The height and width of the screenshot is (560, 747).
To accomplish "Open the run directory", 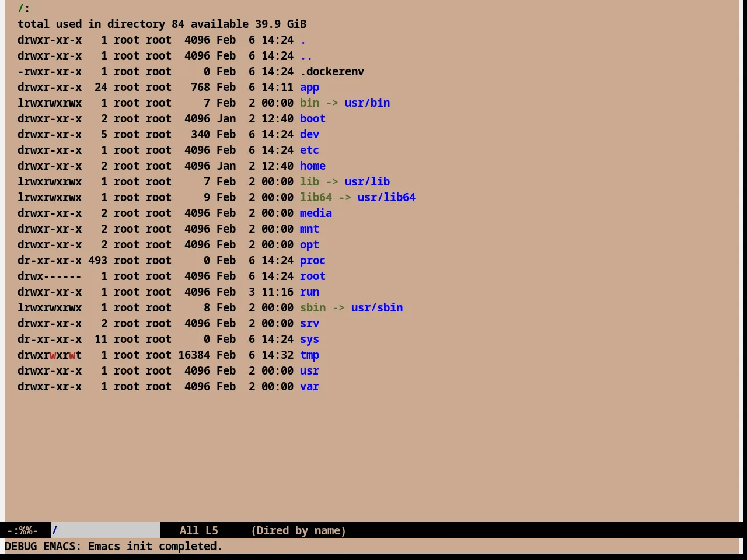I will pyautogui.click(x=309, y=292).
